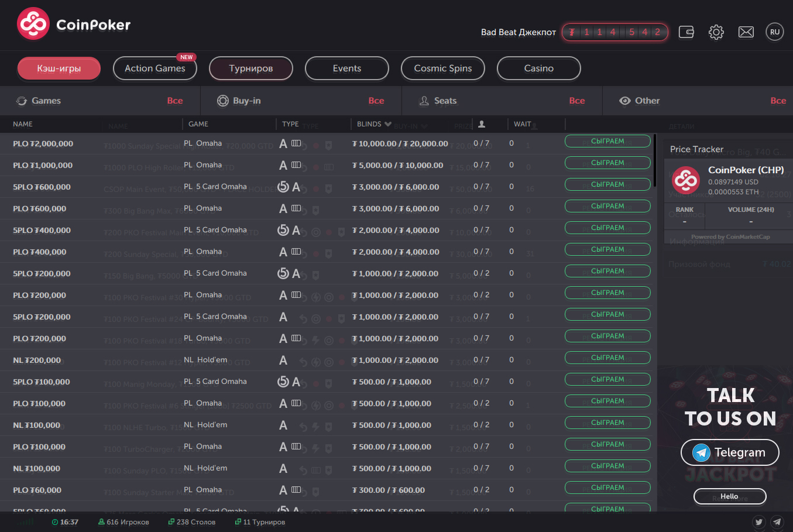Open the mail envelope messages icon
This screenshot has height=532, width=793.
pyautogui.click(x=746, y=32)
